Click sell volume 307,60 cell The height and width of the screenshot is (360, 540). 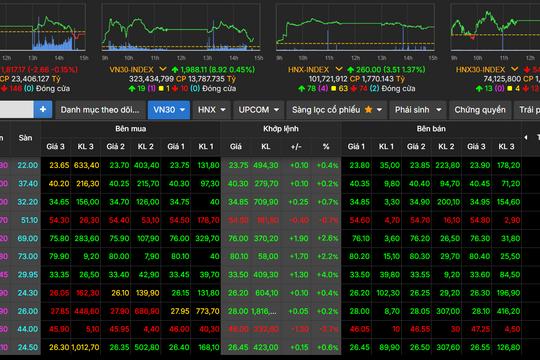click(x=448, y=347)
